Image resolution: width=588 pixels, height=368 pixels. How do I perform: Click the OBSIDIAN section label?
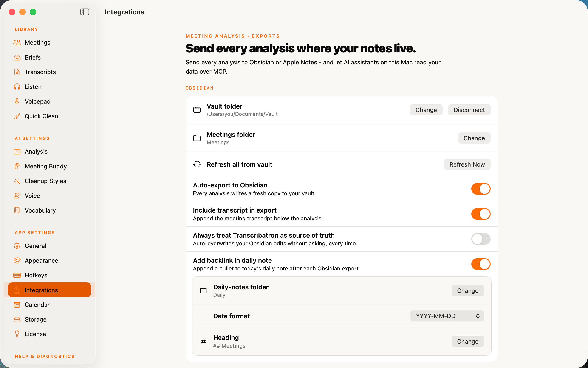[x=199, y=88]
